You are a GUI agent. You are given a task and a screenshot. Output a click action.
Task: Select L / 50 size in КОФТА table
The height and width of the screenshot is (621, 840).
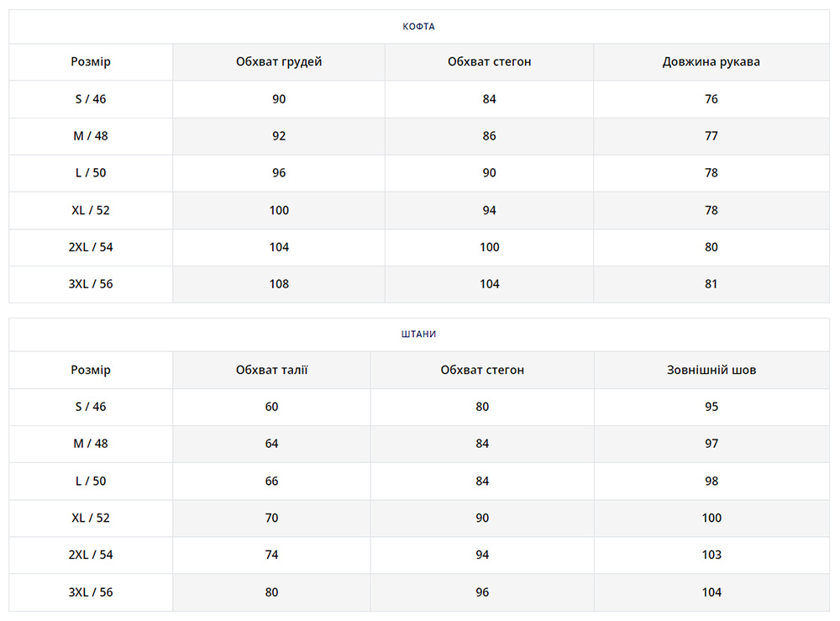tap(91, 173)
